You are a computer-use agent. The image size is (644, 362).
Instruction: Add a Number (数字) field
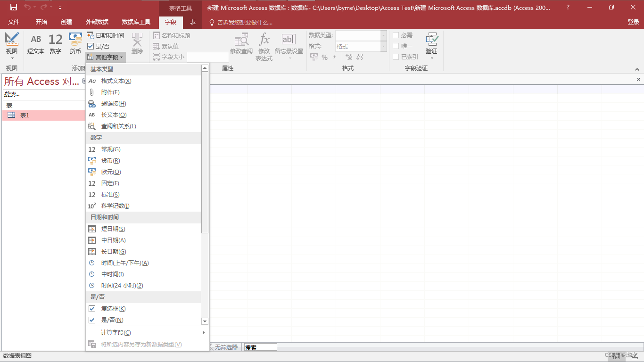point(56,44)
